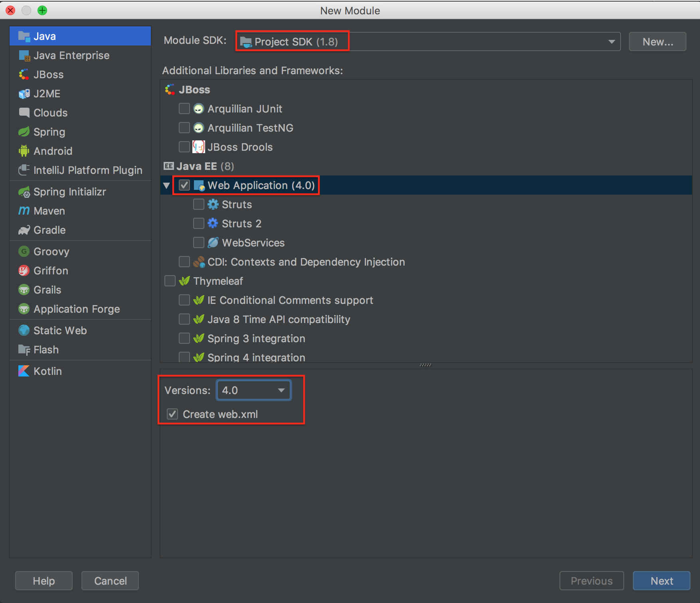Choose the Spring leaf icon
Screen dimensions: 700x603
click(x=24, y=132)
